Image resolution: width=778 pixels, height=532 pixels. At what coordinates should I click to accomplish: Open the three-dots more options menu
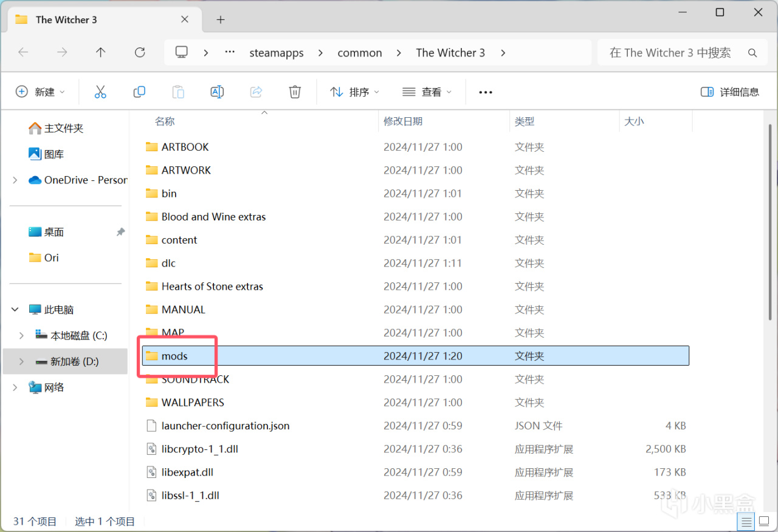[x=485, y=92]
